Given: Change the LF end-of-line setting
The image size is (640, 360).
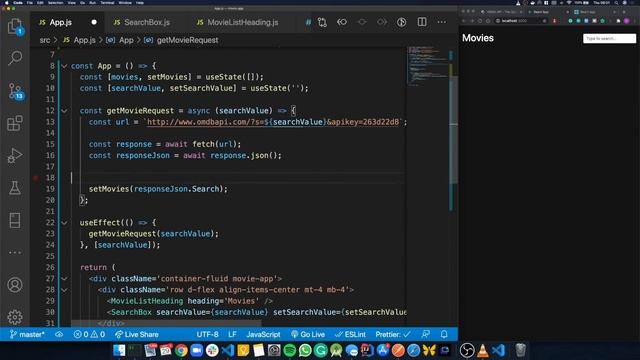Looking at the screenshot, I should pyautogui.click(x=232, y=334).
